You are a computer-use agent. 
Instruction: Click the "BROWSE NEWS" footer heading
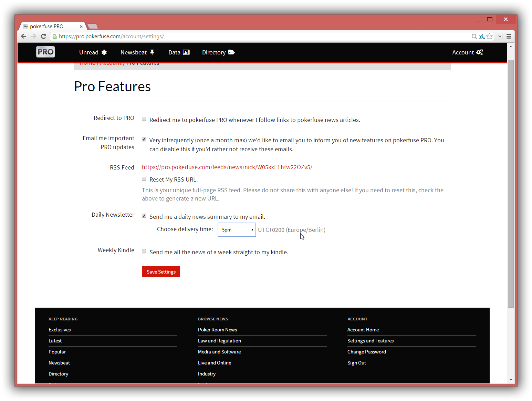coord(213,319)
